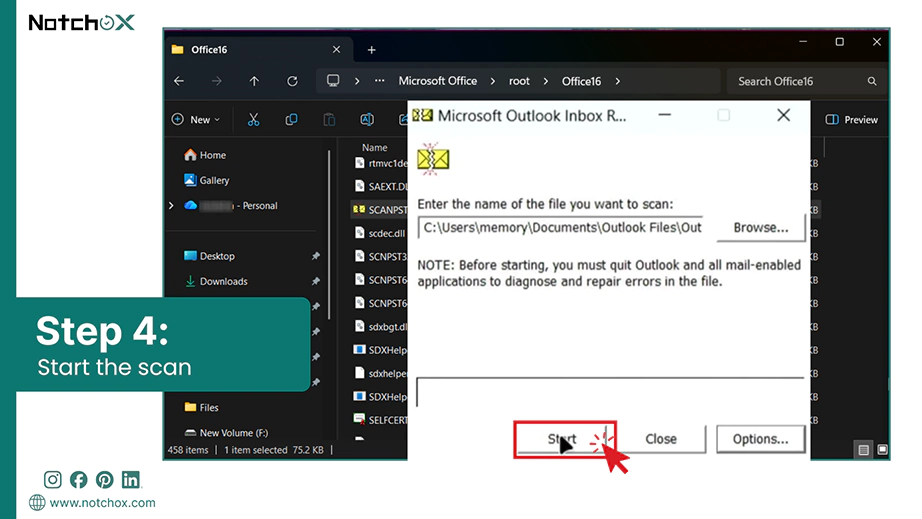Start the Inbox Repair scan
922x519 pixels.
[x=564, y=439]
